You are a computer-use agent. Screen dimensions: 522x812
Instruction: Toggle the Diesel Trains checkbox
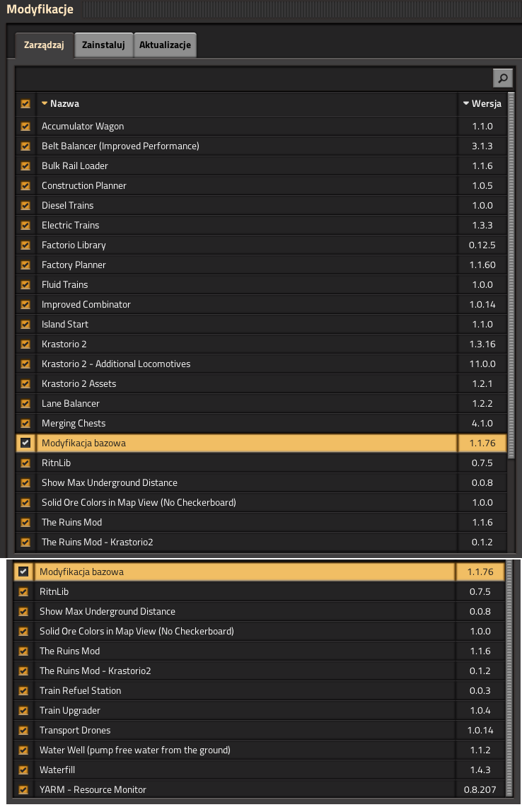coord(25,205)
